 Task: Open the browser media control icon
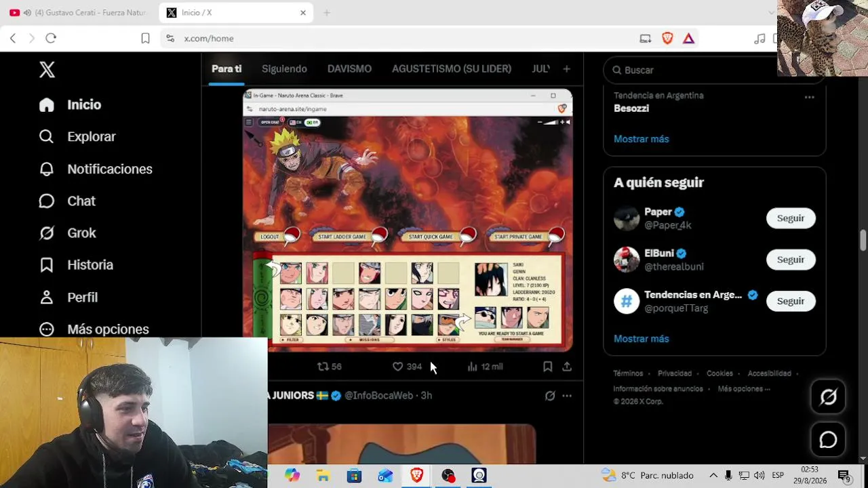tap(759, 39)
